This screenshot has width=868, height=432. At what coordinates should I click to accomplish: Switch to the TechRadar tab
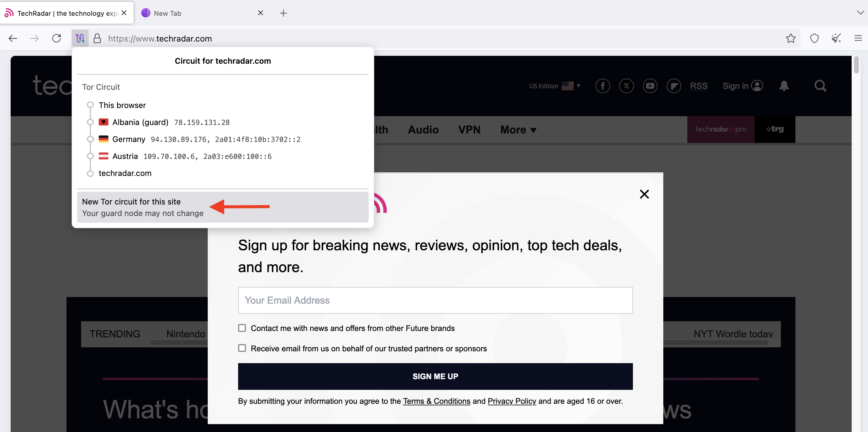[67, 13]
